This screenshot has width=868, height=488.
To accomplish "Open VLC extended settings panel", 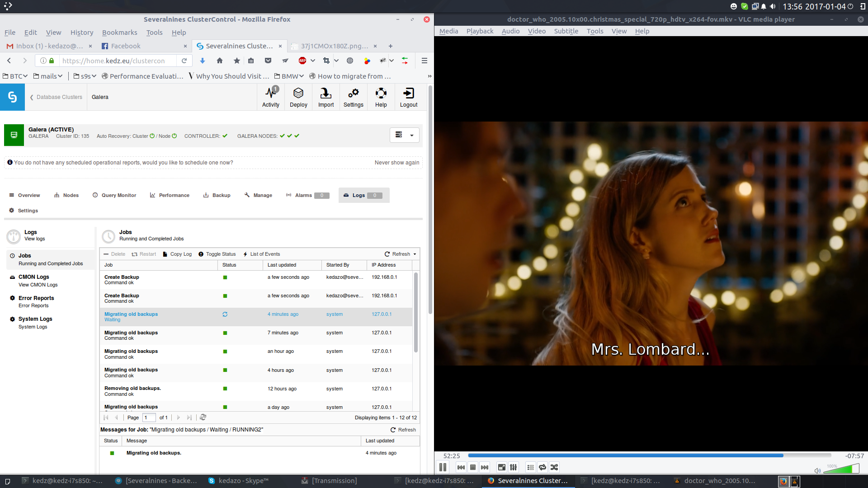I will pyautogui.click(x=514, y=467).
